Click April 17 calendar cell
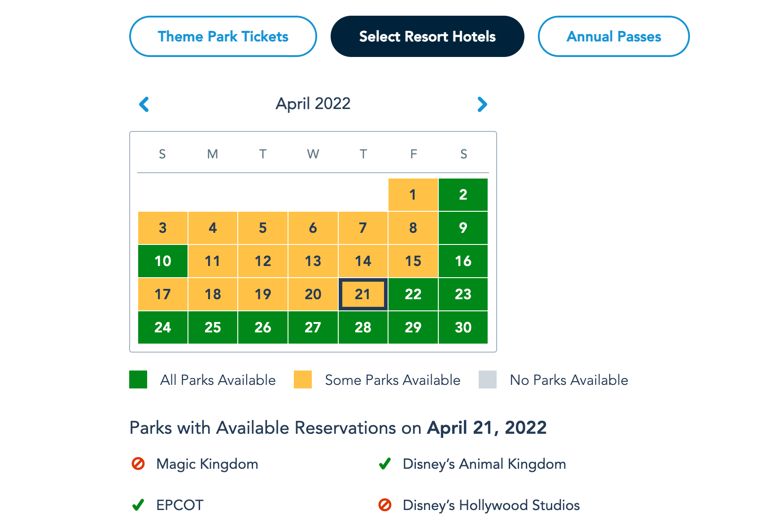This screenshot has height=532, width=777. coord(163,294)
